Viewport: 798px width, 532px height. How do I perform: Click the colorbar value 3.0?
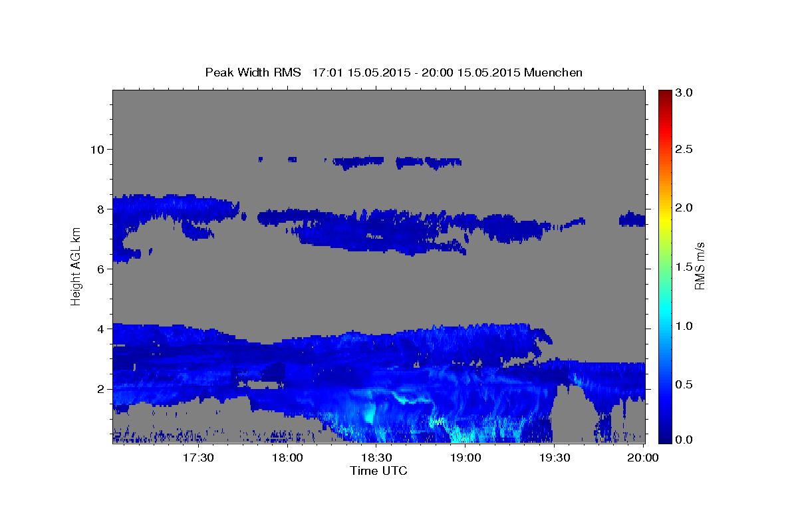(x=684, y=93)
